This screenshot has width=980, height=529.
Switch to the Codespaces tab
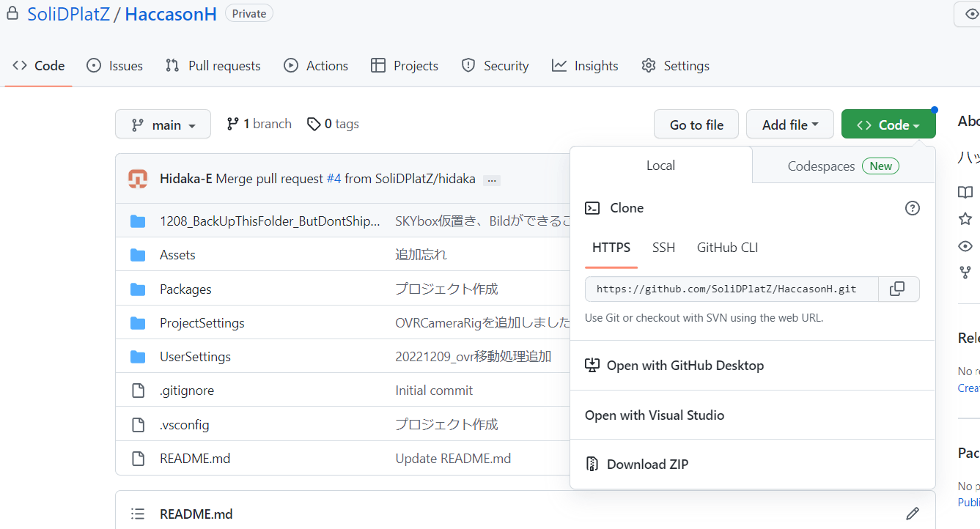tap(821, 166)
